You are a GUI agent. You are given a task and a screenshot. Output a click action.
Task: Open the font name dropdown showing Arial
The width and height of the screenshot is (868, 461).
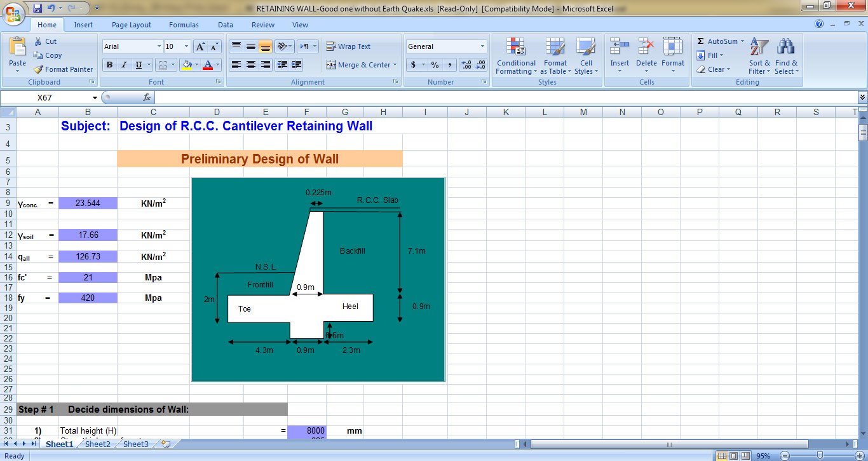click(x=159, y=46)
